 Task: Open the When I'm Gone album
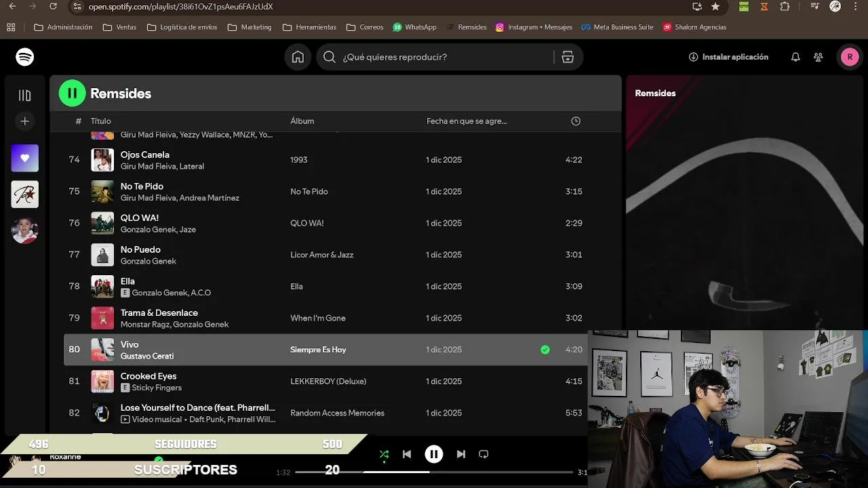click(x=318, y=318)
